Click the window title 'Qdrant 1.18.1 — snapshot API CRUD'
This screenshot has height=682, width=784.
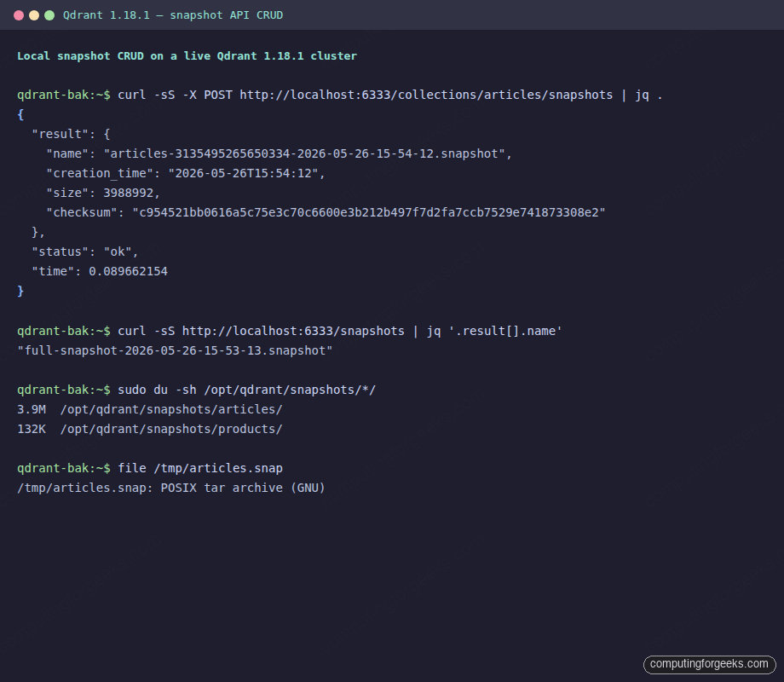(173, 15)
